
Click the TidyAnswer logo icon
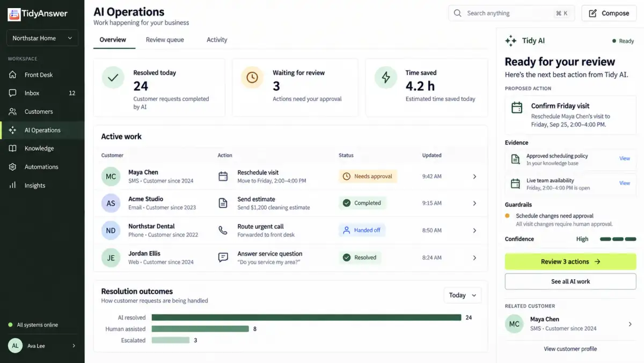14,14
